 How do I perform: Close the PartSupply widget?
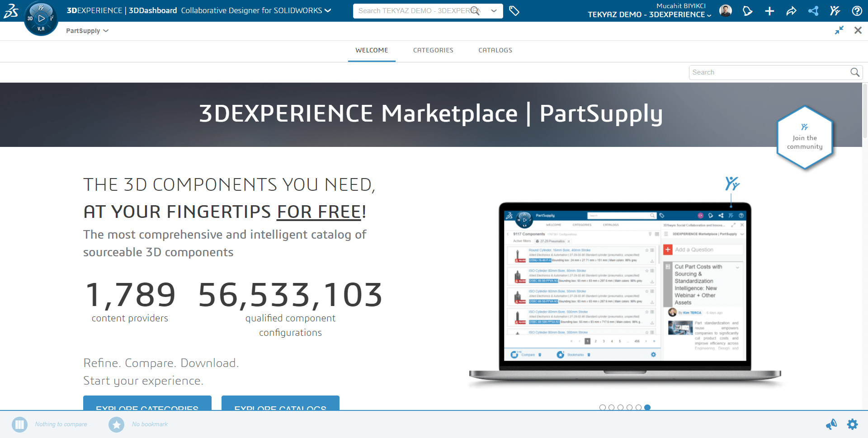pos(858,30)
